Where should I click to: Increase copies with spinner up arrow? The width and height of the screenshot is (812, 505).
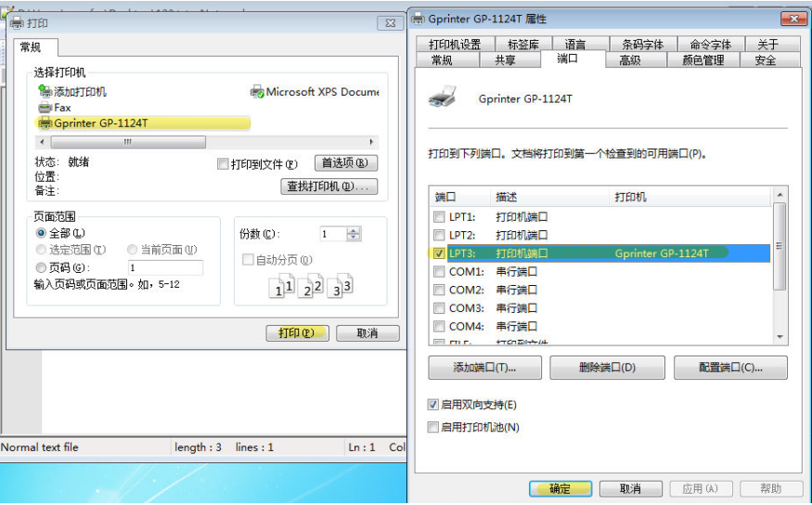tap(354, 230)
